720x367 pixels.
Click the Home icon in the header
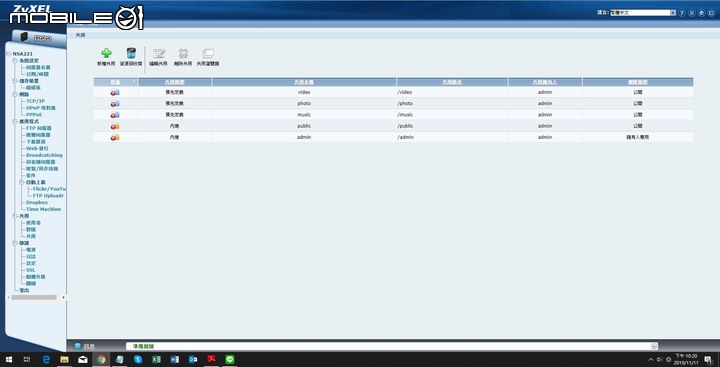701,13
